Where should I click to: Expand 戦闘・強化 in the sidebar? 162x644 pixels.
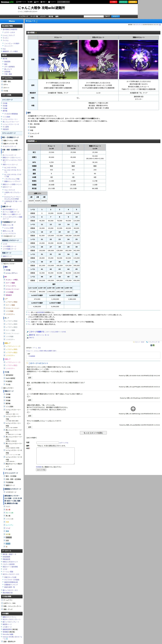click(x=2, y=81)
